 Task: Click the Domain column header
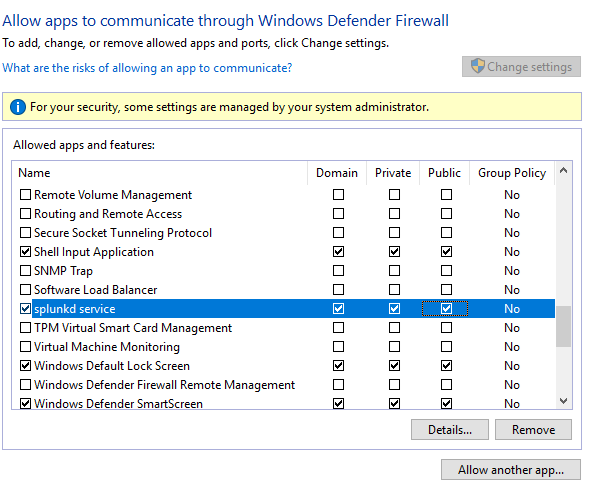pos(337,173)
